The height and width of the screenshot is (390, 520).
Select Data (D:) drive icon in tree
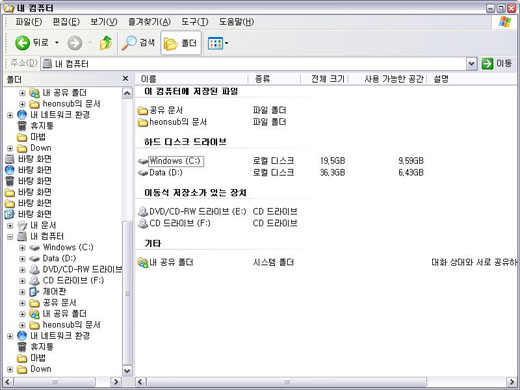tap(34, 259)
